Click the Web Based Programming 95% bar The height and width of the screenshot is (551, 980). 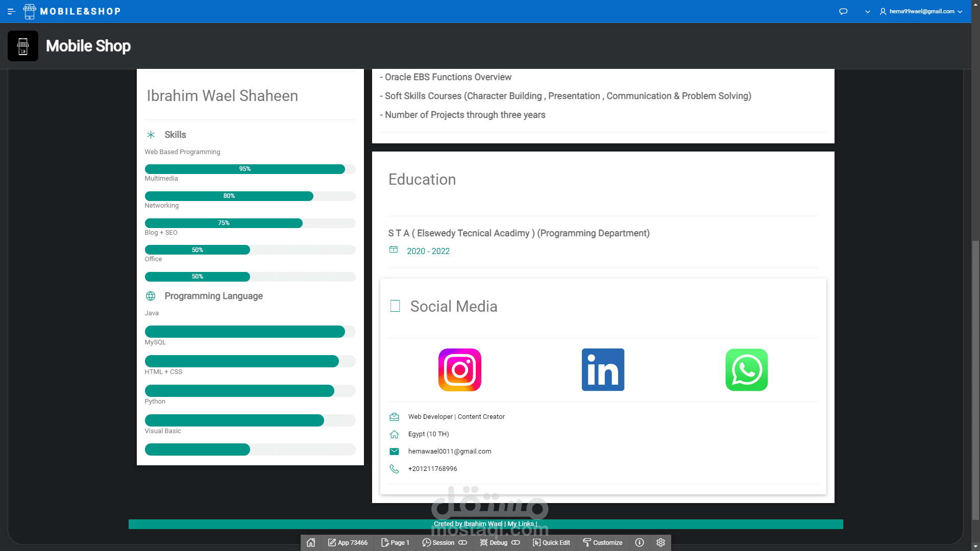pos(245,169)
